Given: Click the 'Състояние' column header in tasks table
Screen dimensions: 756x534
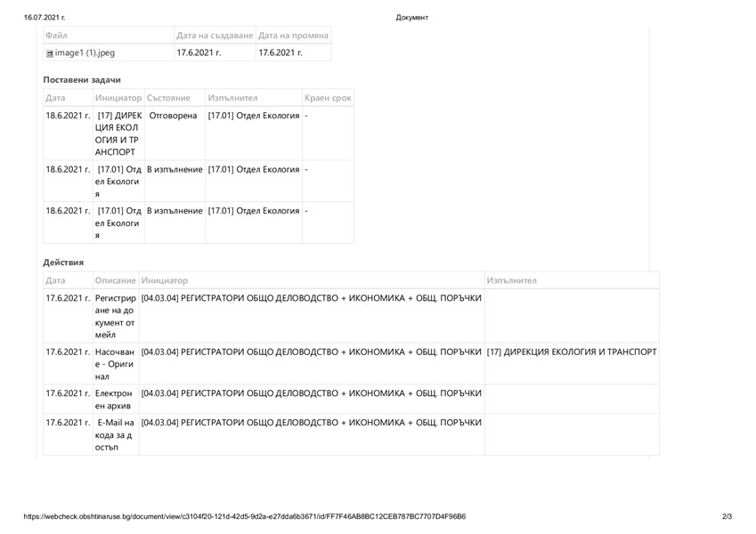Looking at the screenshot, I should pyautogui.click(x=169, y=97).
